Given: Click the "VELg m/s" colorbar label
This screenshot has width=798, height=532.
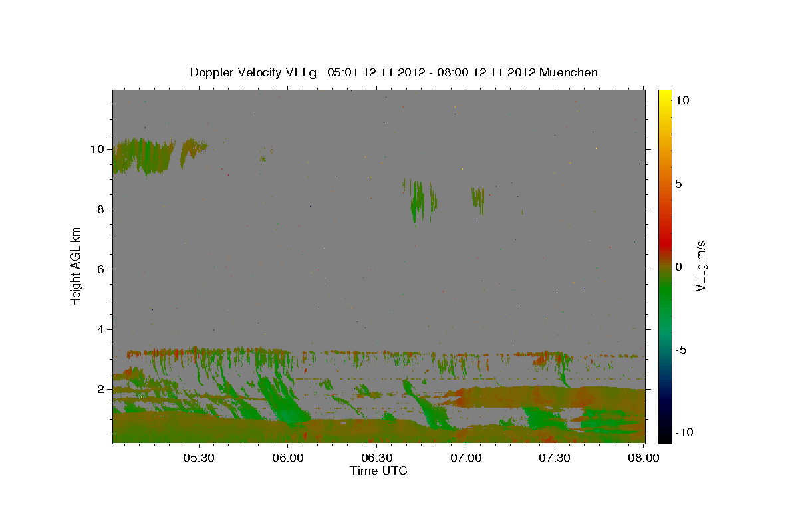Looking at the screenshot, I should pyautogui.click(x=701, y=266).
